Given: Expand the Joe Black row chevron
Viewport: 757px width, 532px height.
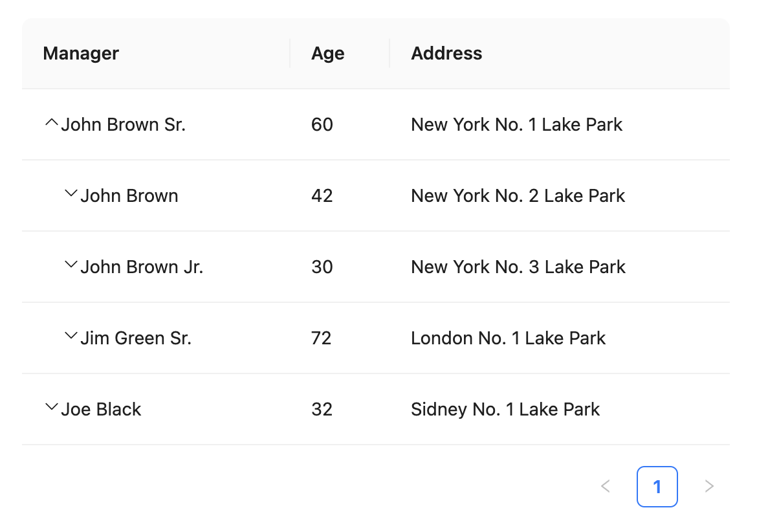Looking at the screenshot, I should (x=51, y=408).
